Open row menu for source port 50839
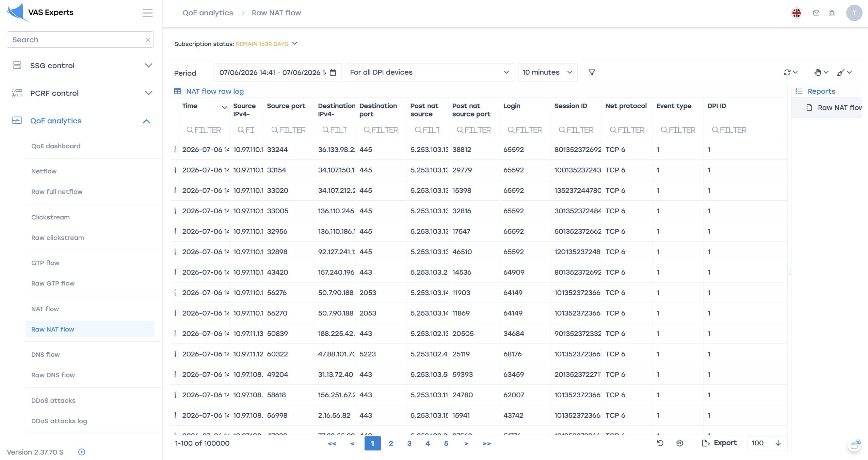This screenshot has width=868, height=460. click(x=175, y=333)
